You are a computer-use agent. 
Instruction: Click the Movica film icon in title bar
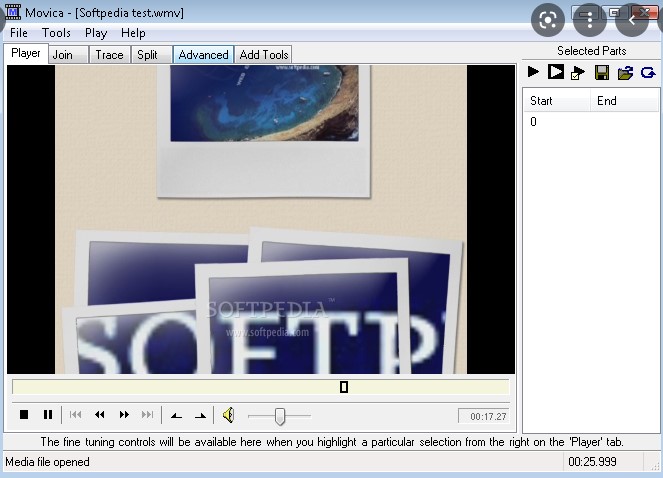[x=13, y=12]
